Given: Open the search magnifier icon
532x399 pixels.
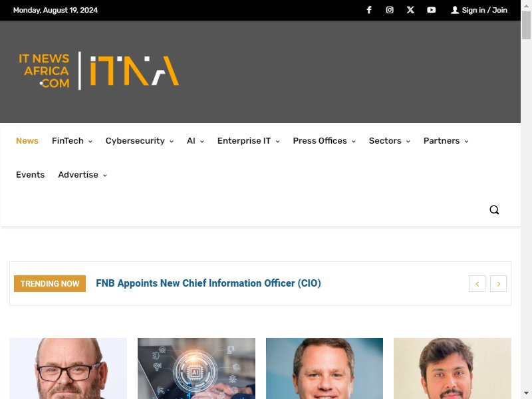Looking at the screenshot, I should [494, 210].
